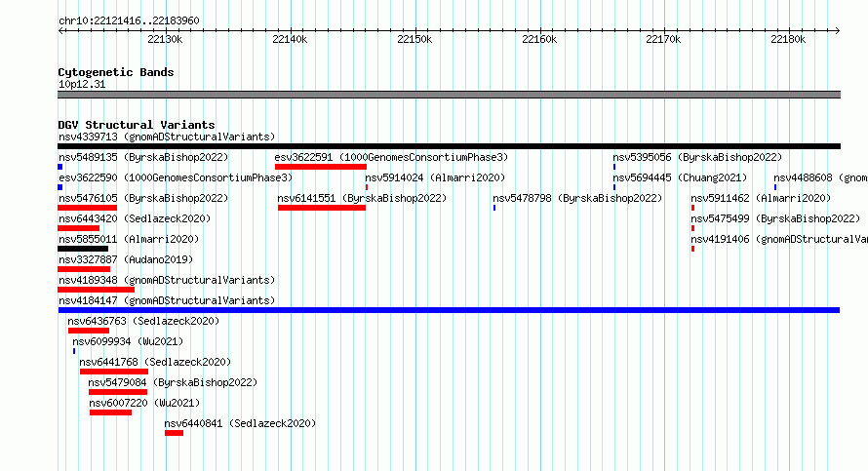Select the red marker under nsv5911462
Image resolution: width=868 pixels, height=471 pixels.
pos(692,208)
